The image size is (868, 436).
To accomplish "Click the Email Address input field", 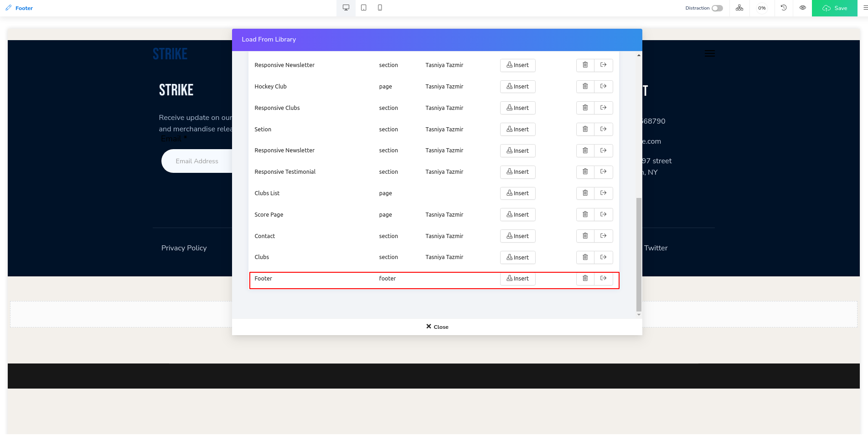I will [x=197, y=161].
